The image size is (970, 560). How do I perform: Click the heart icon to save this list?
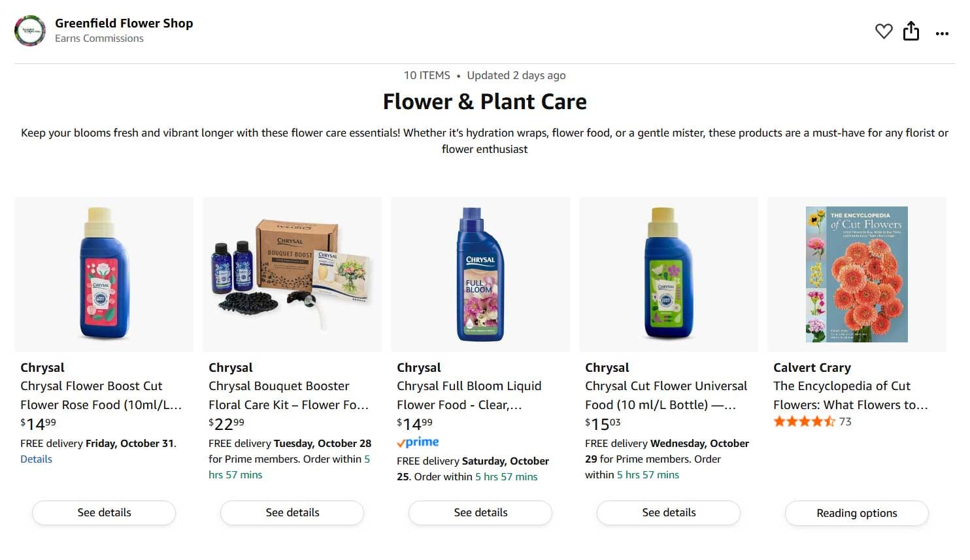click(x=883, y=31)
